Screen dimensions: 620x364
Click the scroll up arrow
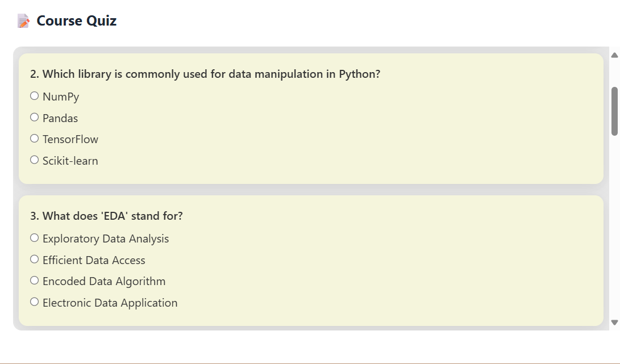point(614,55)
